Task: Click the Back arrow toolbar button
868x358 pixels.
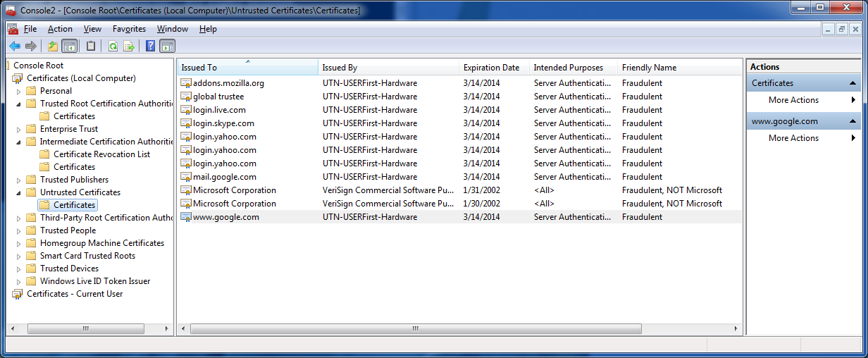Action: [15, 47]
